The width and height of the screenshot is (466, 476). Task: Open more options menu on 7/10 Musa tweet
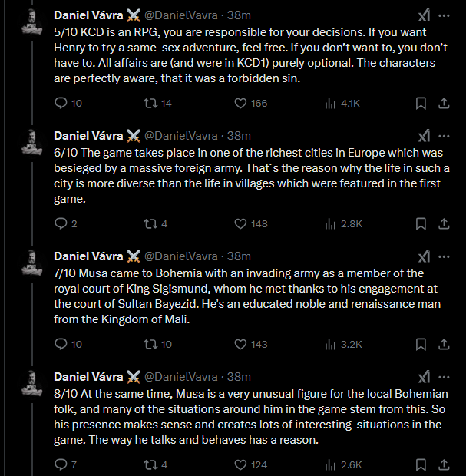(445, 256)
